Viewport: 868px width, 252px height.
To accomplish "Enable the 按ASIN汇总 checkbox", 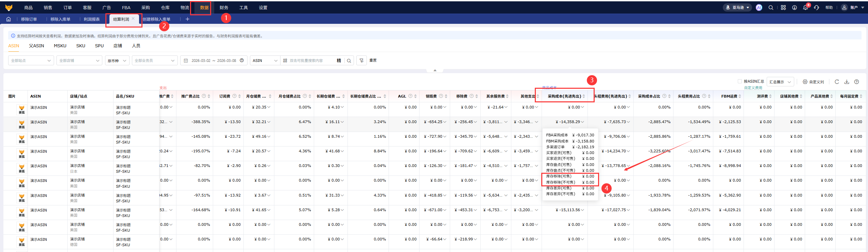I will 739,81.
